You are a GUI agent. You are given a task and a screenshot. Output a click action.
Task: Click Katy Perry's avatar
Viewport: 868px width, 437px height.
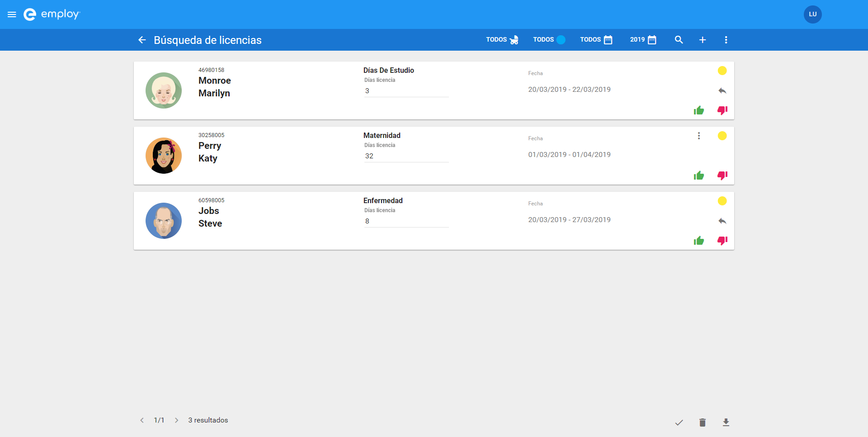coord(164,156)
